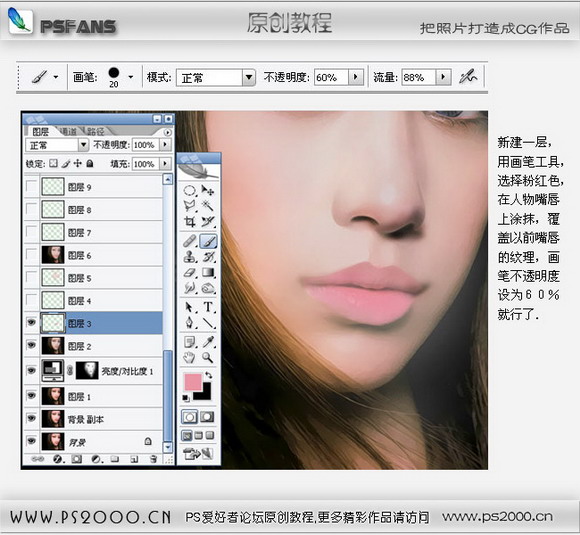
Task: Select the Eraser tool
Action: point(190,273)
